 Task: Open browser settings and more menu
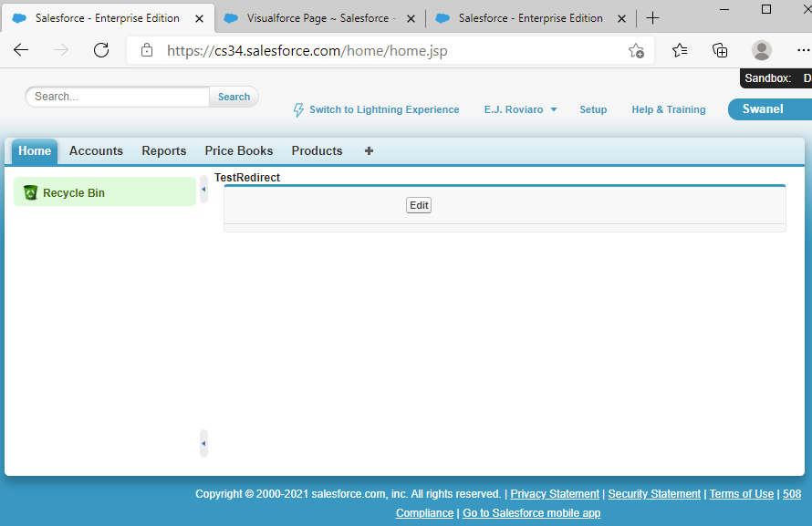(x=803, y=51)
